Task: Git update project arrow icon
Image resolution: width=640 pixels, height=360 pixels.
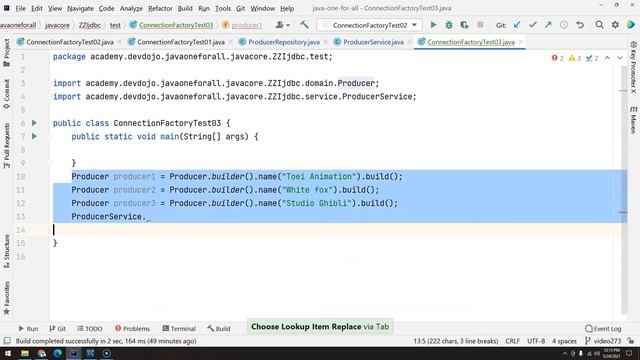Action: 517,25
